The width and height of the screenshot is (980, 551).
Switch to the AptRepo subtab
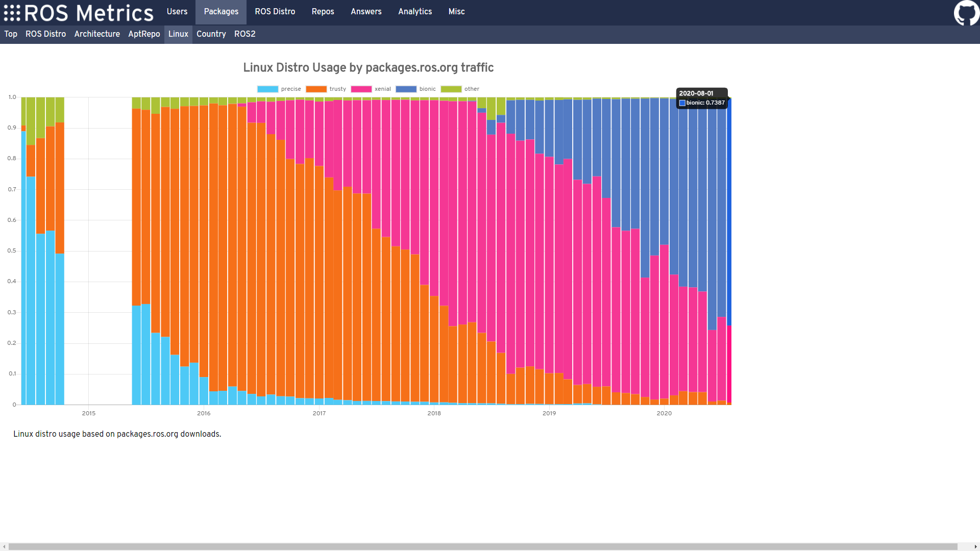(x=144, y=34)
